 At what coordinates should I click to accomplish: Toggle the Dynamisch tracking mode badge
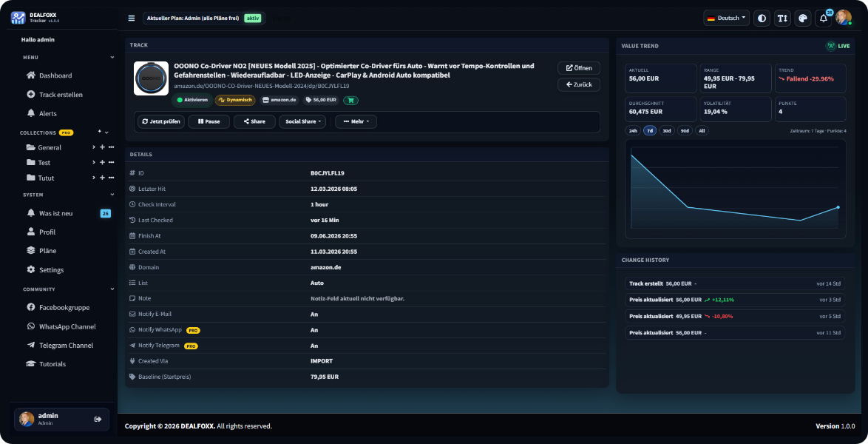click(235, 100)
